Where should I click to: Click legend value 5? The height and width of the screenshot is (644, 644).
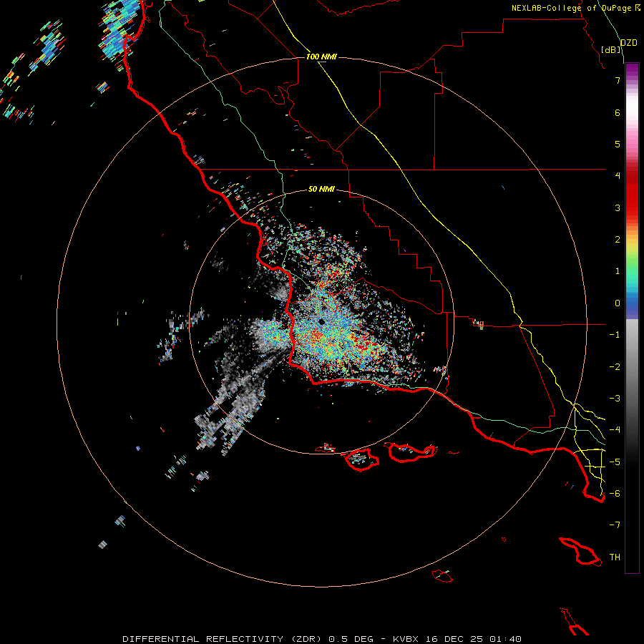(618, 144)
